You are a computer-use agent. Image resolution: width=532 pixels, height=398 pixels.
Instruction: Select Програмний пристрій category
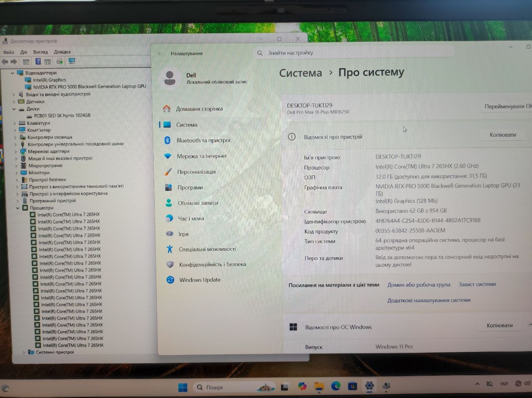coord(53,201)
